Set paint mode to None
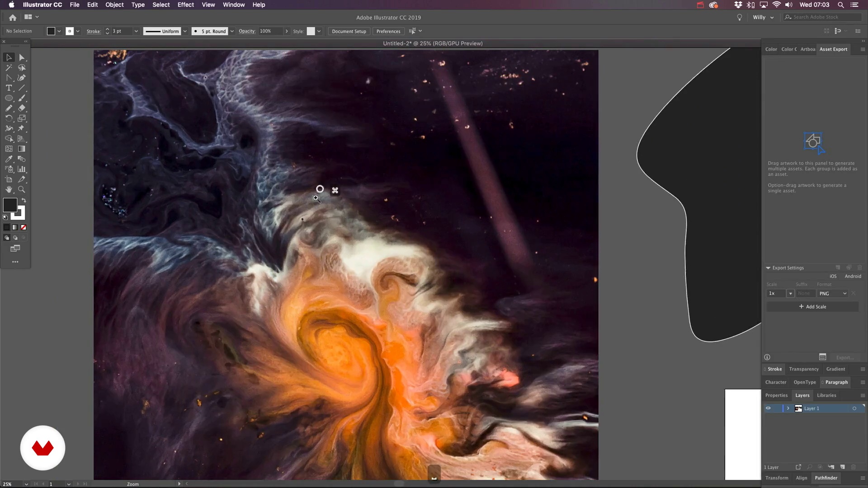The width and height of the screenshot is (868, 488). 24,227
